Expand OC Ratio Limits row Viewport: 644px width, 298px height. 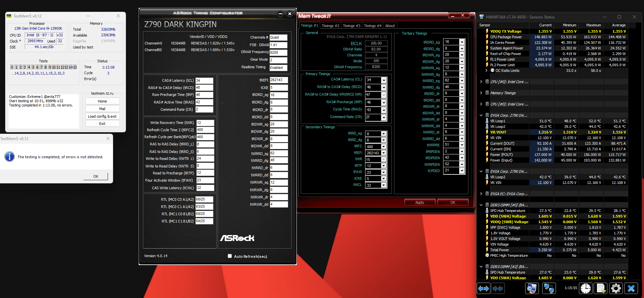click(487, 70)
